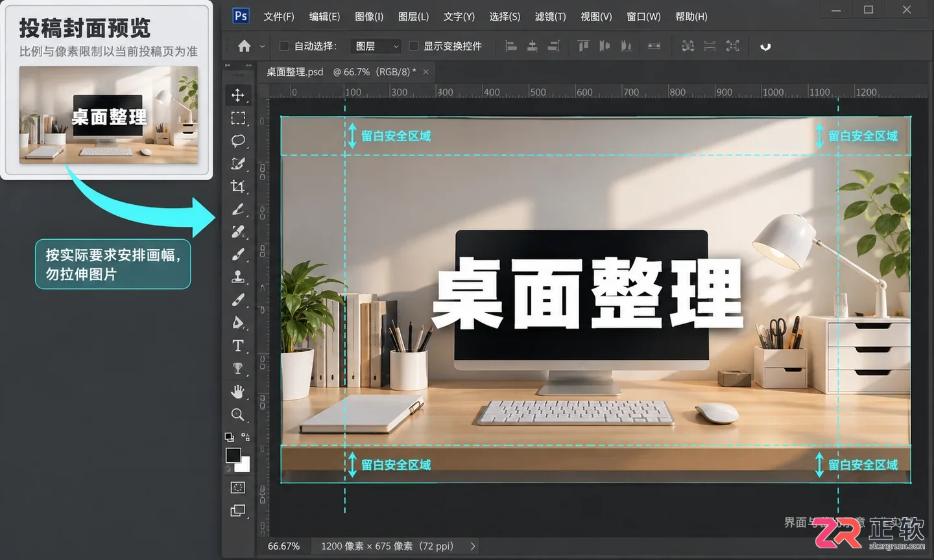
Task: Select the Zoom magnifier tool
Action: click(x=238, y=415)
